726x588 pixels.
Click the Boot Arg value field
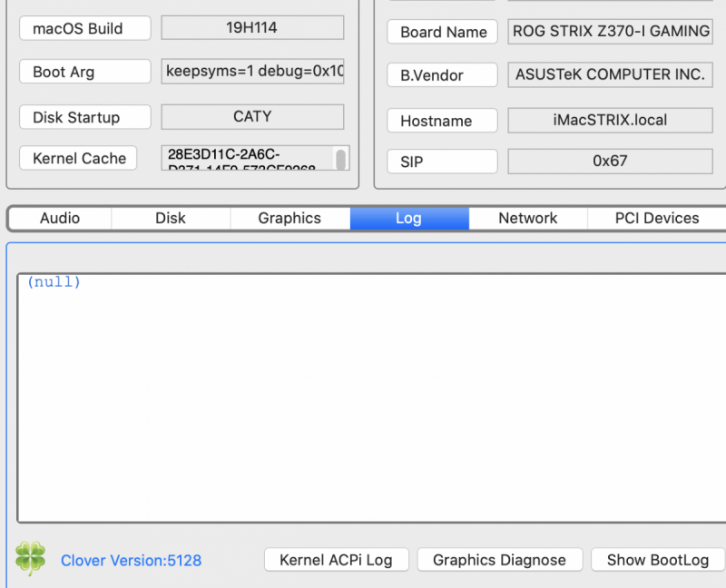[x=253, y=72]
